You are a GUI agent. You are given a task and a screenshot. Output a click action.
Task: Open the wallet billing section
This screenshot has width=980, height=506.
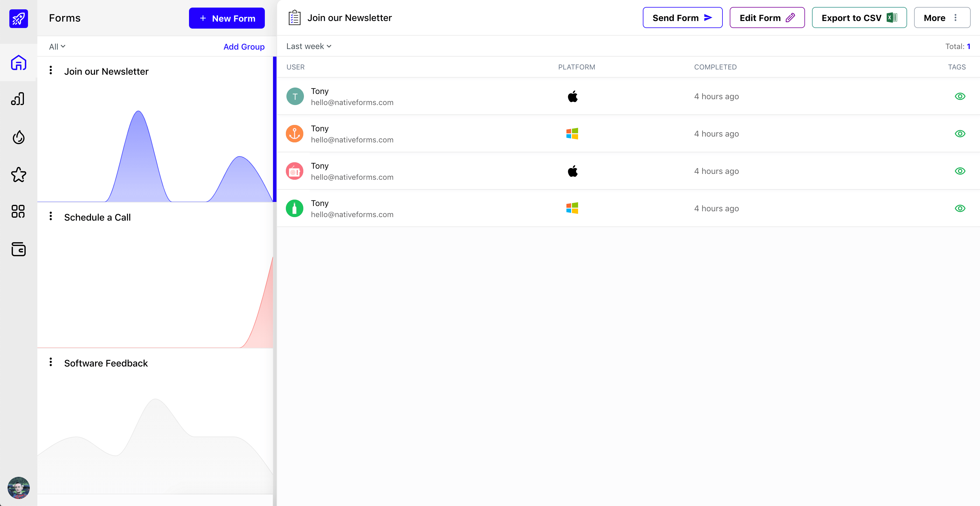click(x=19, y=249)
